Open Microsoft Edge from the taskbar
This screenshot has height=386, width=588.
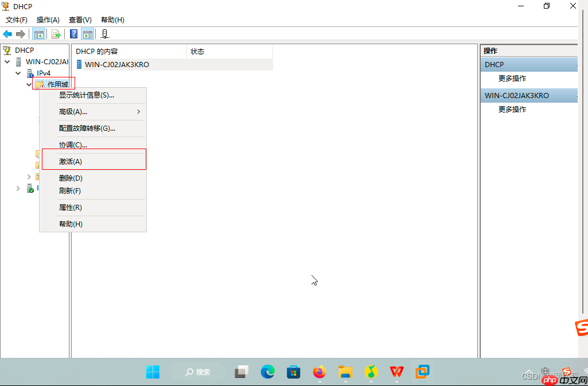click(267, 372)
